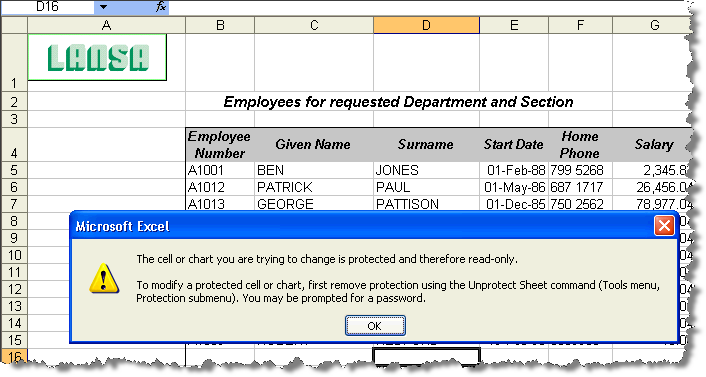Open the Name Box dropdown arrow

[x=103, y=7]
